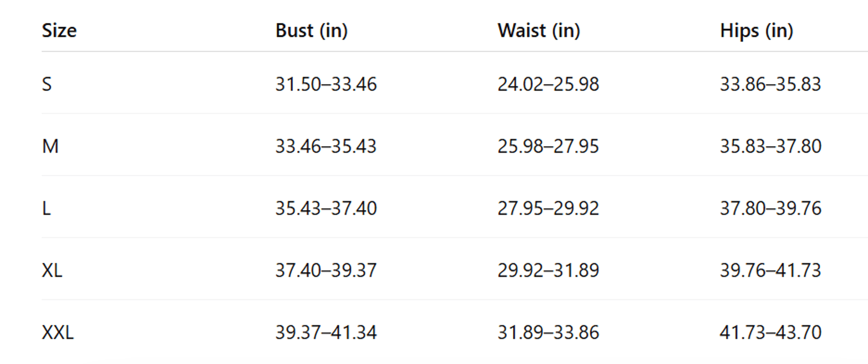Select bust value 33.46–35.43
Image resolution: width=868 pixels, height=364 pixels.
(x=326, y=146)
